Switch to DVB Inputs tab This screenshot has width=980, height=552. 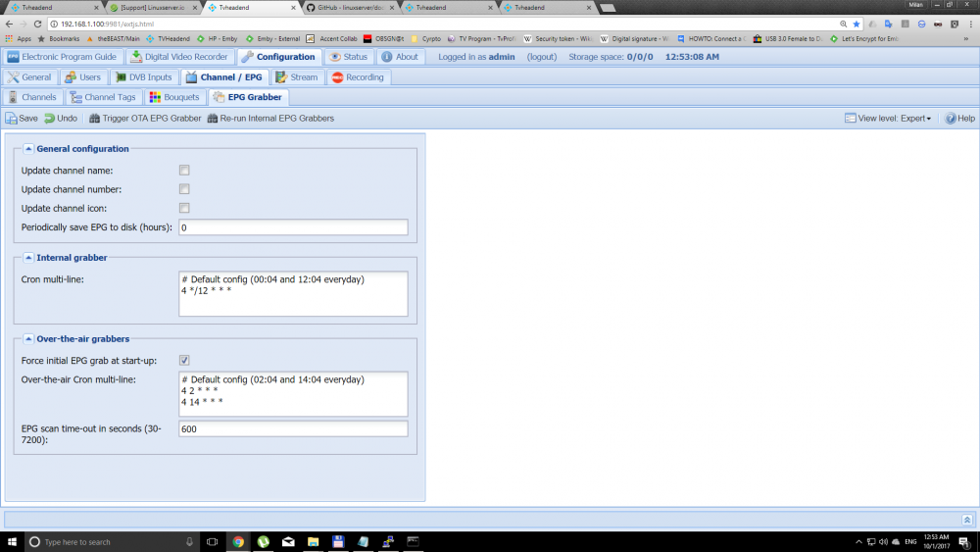pos(144,77)
